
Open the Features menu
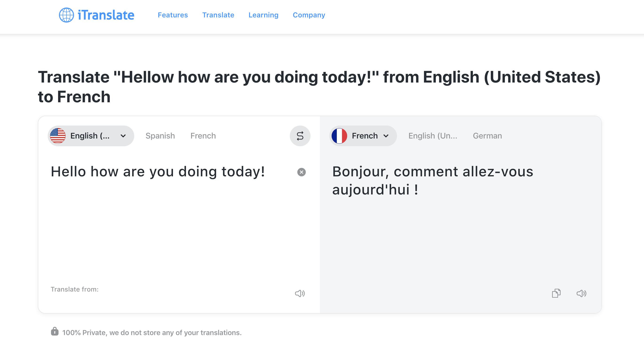(x=173, y=15)
